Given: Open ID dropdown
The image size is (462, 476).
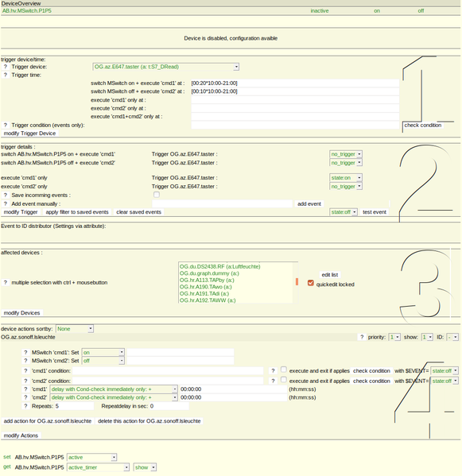Looking at the screenshot, I should tap(452, 337).
